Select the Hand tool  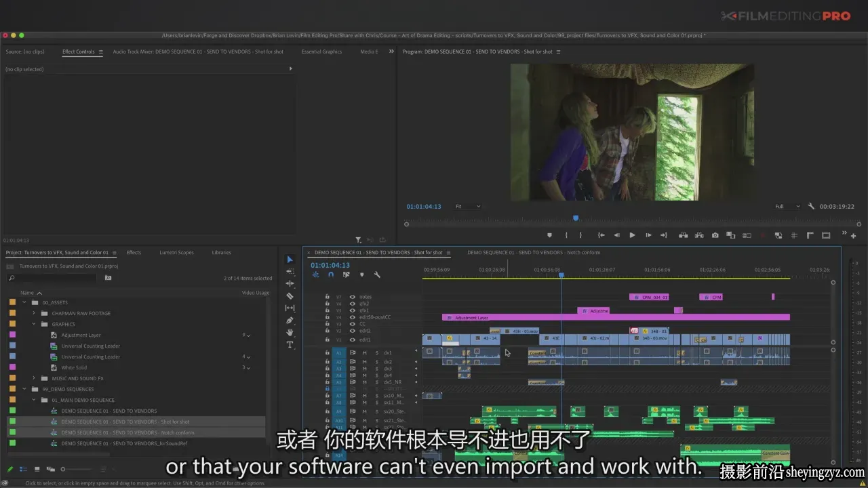pyautogui.click(x=290, y=333)
